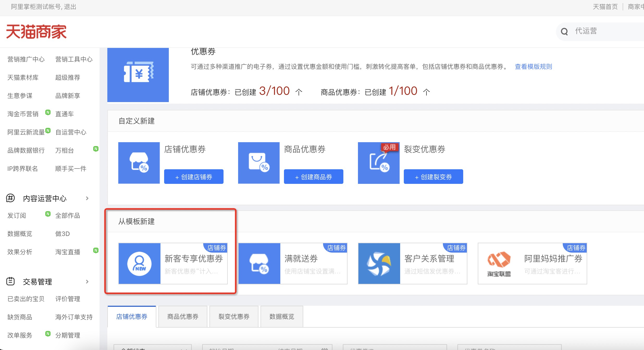Viewport: 644px width, 350px height.
Task: Open the 数据概览 tab
Action: pos(282,316)
